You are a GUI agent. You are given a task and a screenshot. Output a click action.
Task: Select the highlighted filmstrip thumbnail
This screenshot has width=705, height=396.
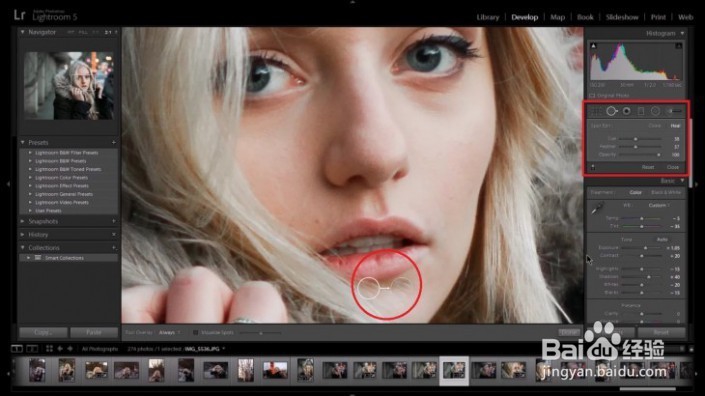454,370
